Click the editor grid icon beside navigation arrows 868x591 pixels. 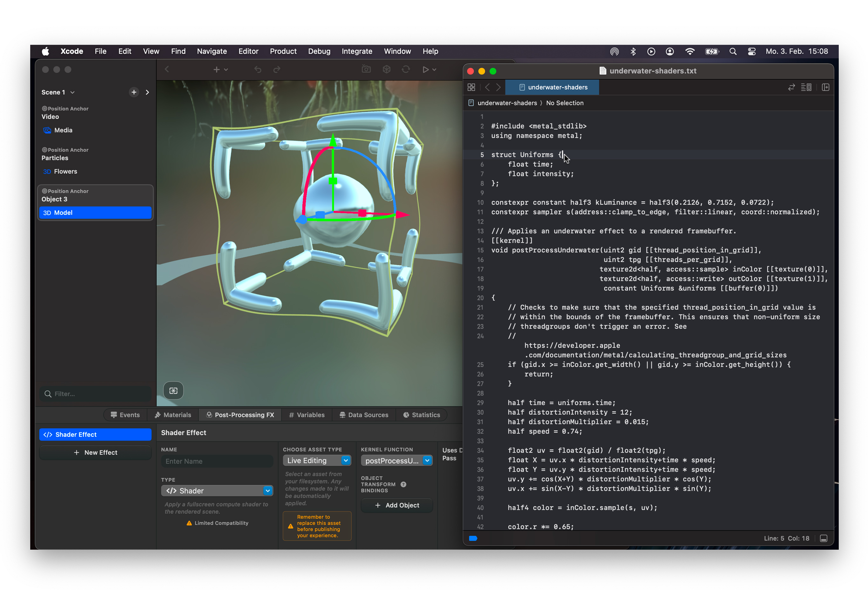click(x=471, y=87)
